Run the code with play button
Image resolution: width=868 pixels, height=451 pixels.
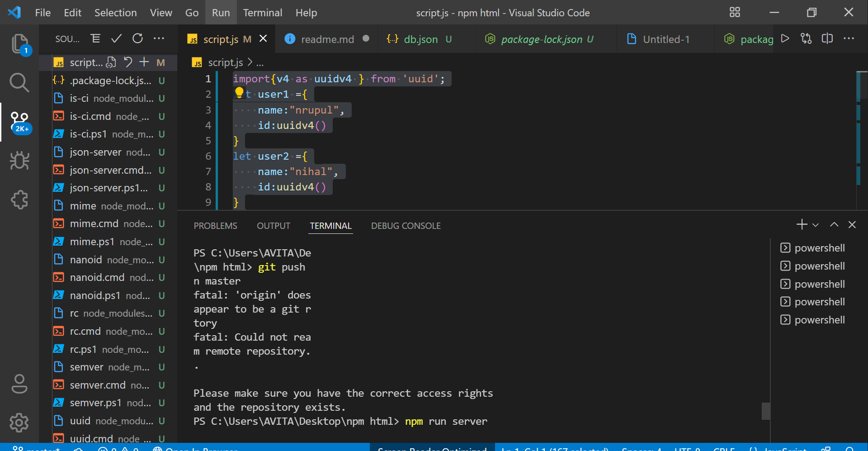click(x=785, y=38)
